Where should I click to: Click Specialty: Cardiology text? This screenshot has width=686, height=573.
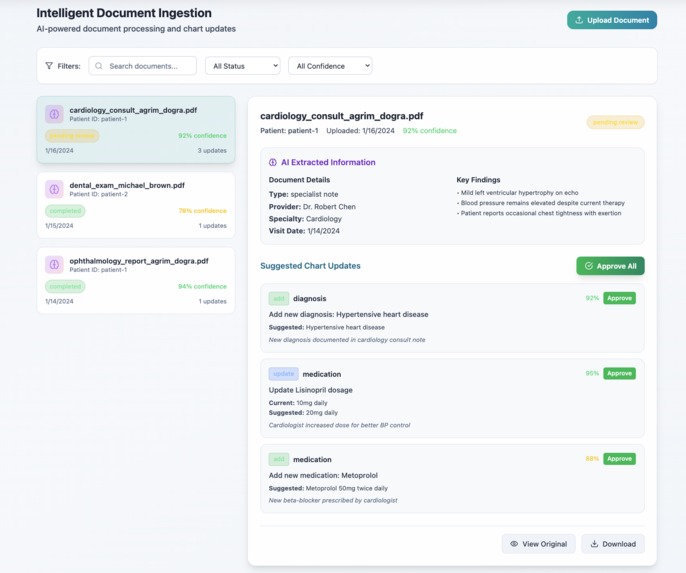[x=305, y=219]
